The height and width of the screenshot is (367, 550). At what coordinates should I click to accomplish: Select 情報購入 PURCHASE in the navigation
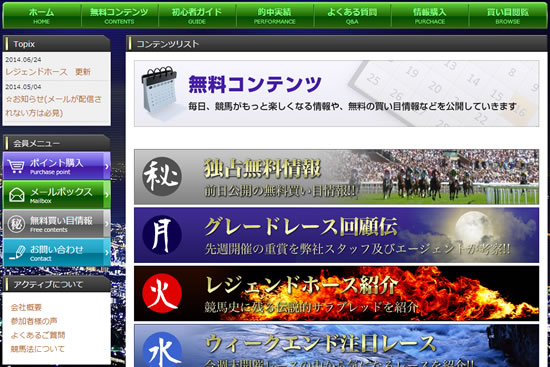coord(430,16)
